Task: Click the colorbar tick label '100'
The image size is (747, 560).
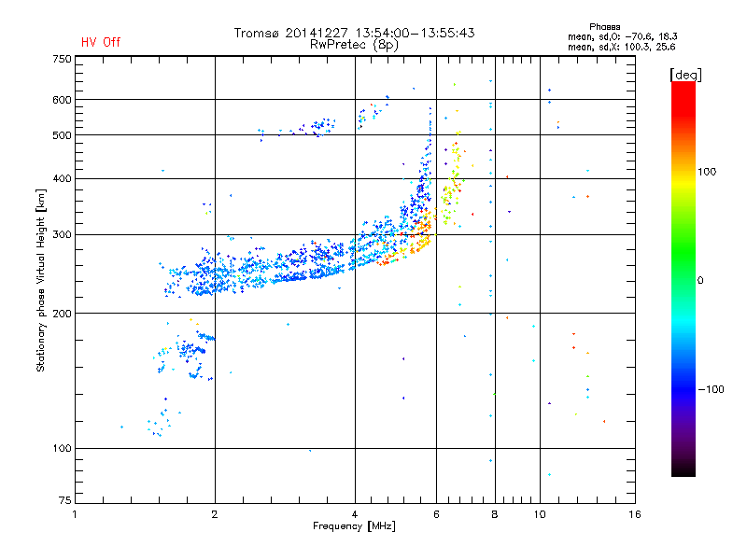Action: 707,172
